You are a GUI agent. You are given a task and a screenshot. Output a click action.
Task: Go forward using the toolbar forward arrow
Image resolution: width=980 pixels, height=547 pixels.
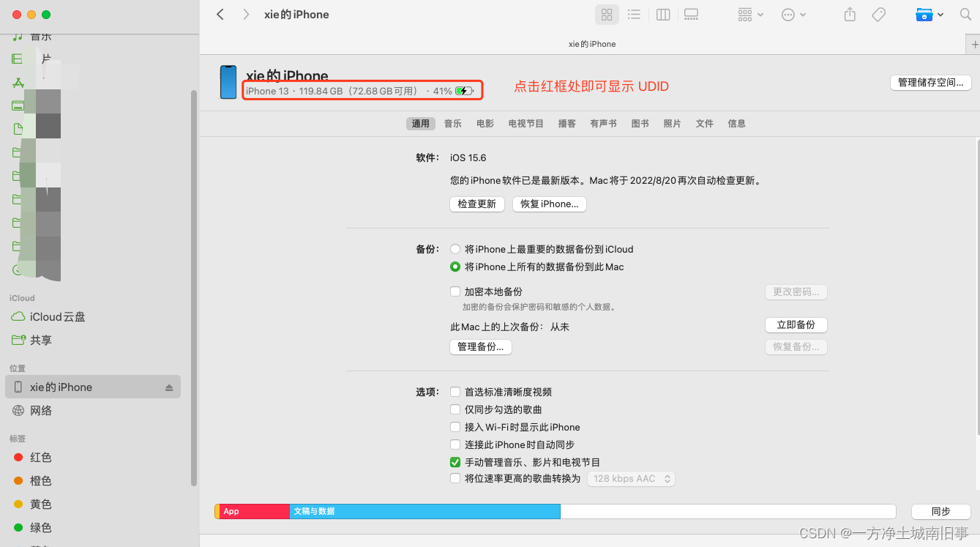coord(246,15)
